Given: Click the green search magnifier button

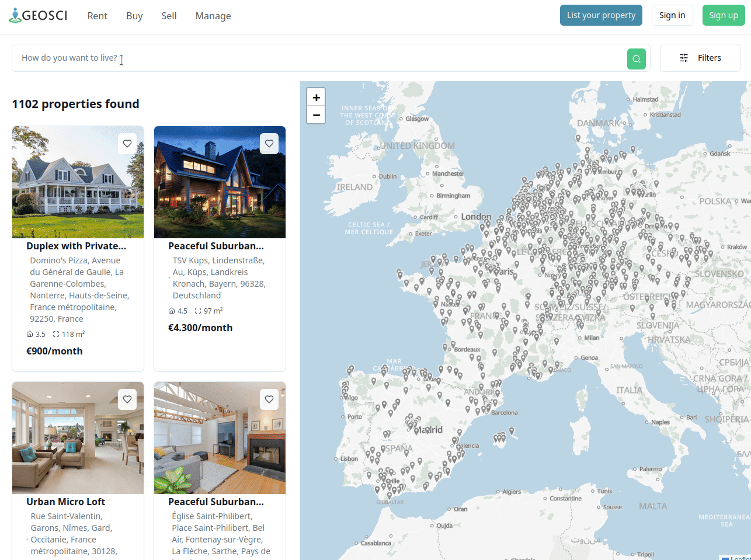Looking at the screenshot, I should (x=636, y=58).
